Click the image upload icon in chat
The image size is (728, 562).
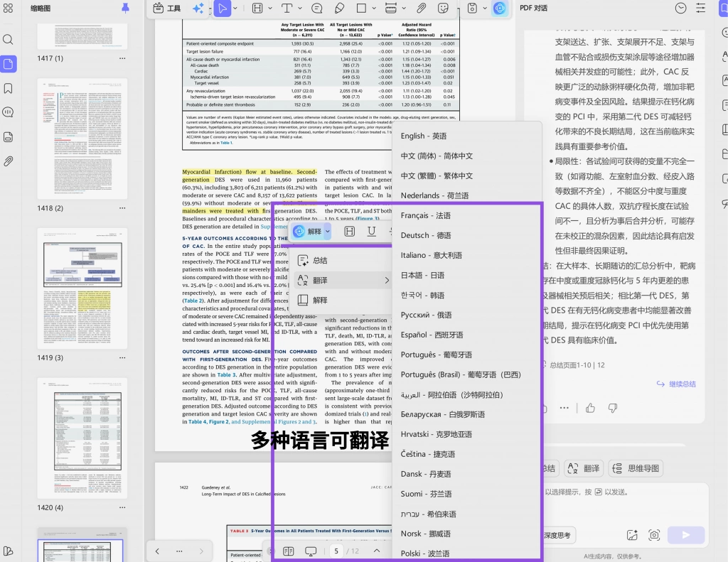pyautogui.click(x=632, y=535)
